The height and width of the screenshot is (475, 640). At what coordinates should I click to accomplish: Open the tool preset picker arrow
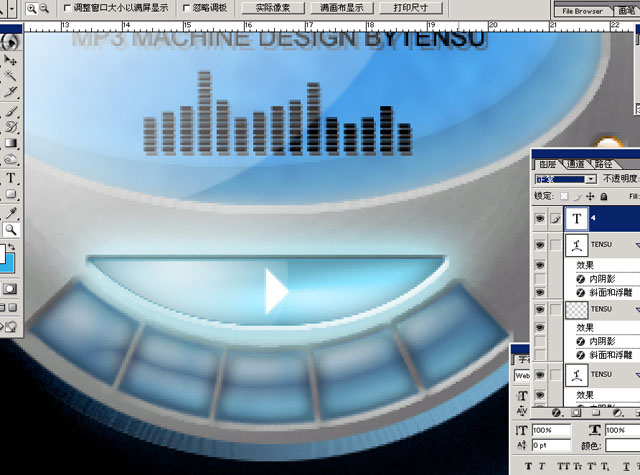(12, 8)
